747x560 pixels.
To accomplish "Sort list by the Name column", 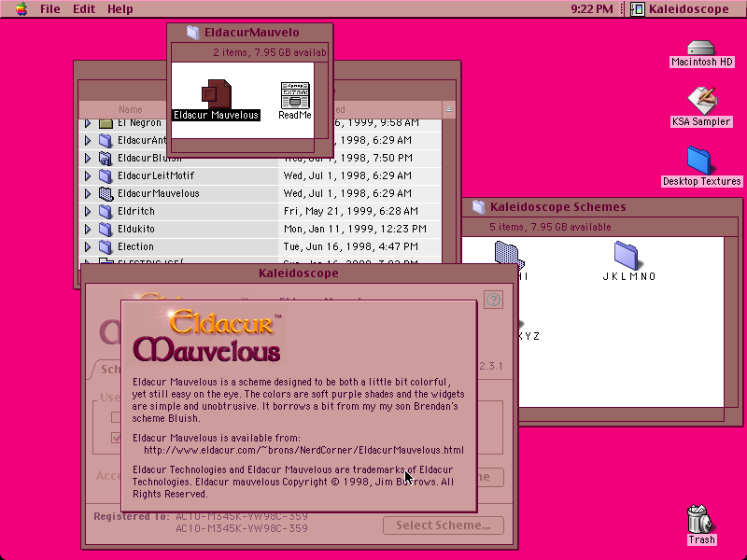I will (x=131, y=109).
